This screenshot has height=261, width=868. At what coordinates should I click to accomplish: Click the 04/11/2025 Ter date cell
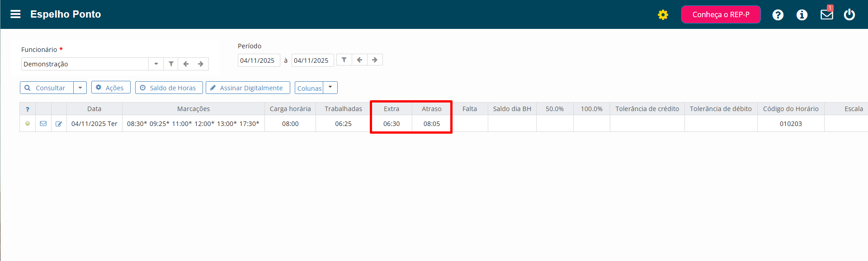click(x=94, y=123)
